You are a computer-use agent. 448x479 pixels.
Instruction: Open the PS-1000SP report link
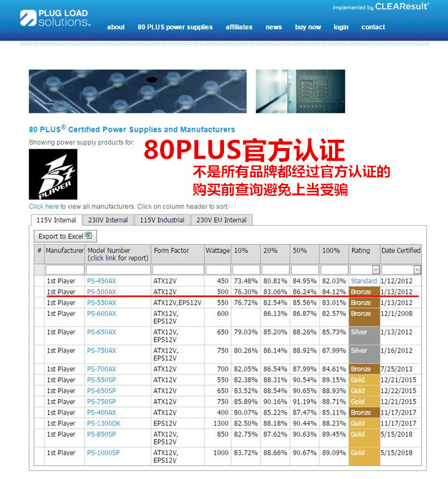pyautogui.click(x=103, y=453)
